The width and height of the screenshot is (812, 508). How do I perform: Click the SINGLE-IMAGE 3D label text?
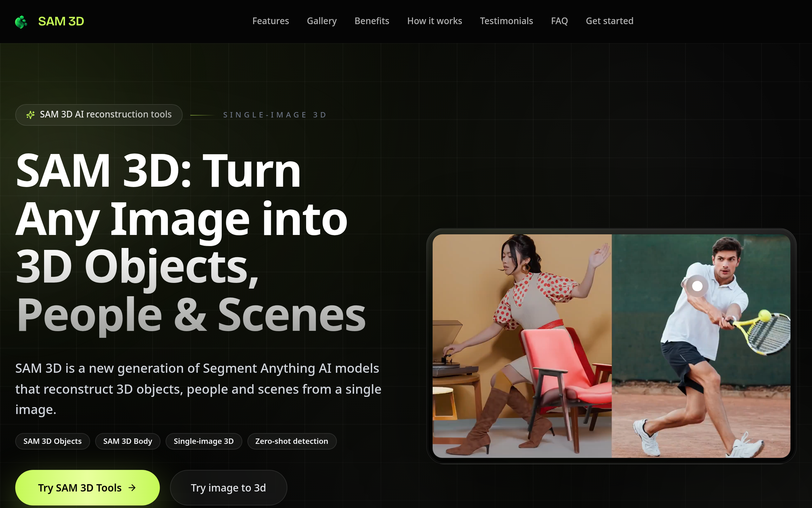[275, 115]
